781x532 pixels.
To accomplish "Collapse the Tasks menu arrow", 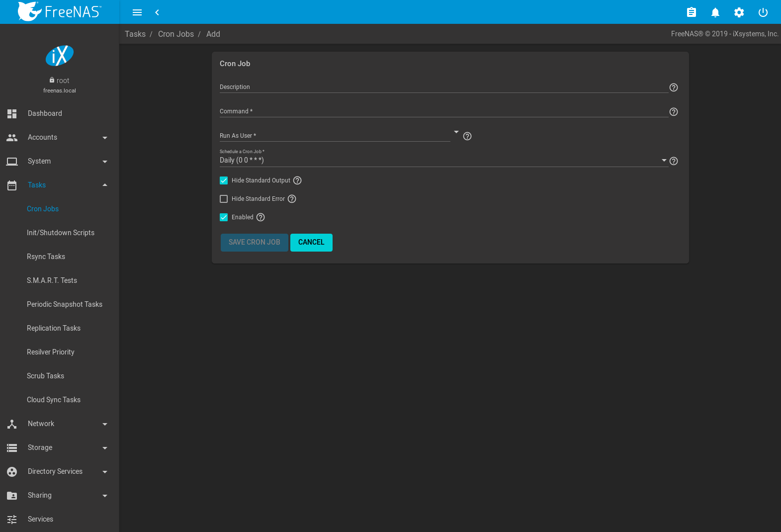I will [x=105, y=185].
